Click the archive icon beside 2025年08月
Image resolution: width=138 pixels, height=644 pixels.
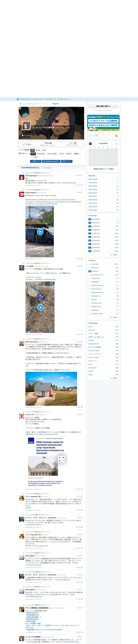click(x=90, y=219)
